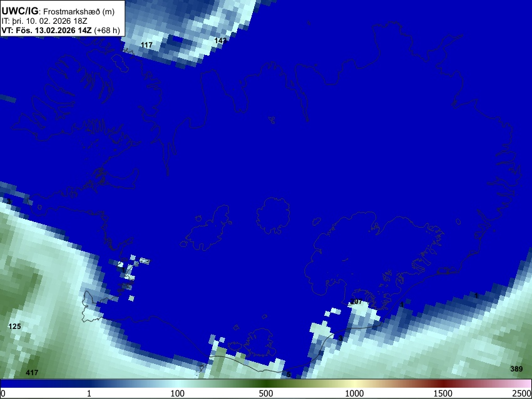Select the map value '125'
This screenshot has height=399, width=532.
click(x=14, y=326)
